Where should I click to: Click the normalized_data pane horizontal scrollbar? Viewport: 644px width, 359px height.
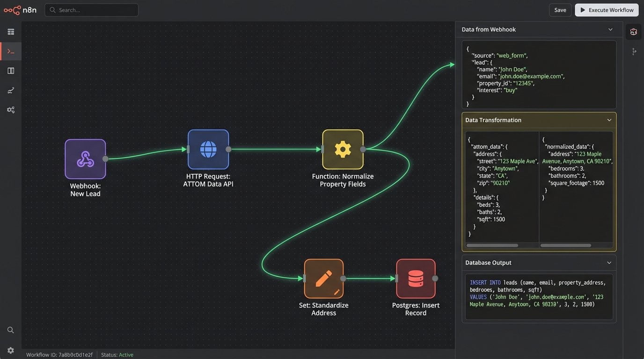point(566,245)
